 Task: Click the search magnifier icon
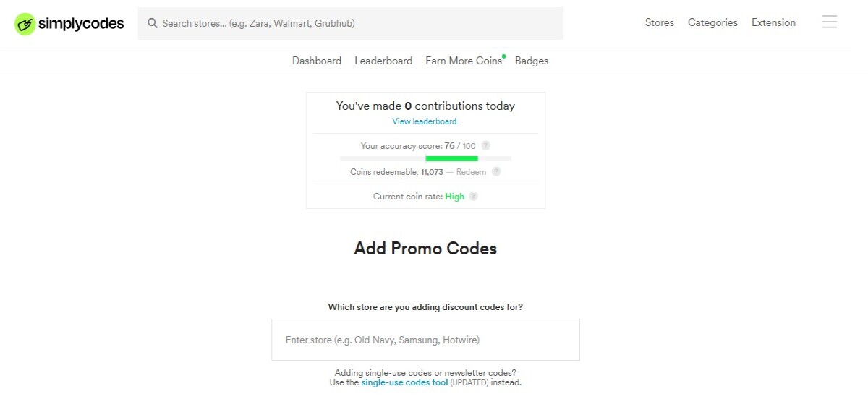coord(153,23)
